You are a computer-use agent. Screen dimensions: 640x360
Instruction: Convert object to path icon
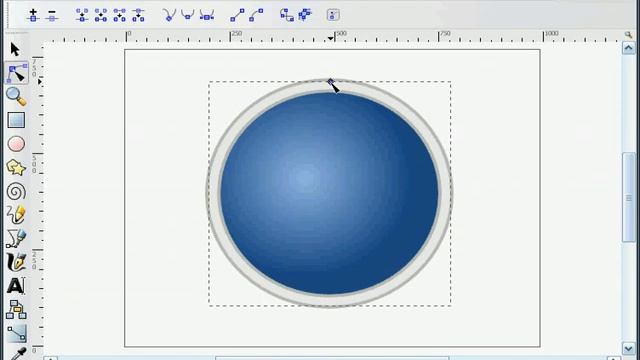[287, 16]
